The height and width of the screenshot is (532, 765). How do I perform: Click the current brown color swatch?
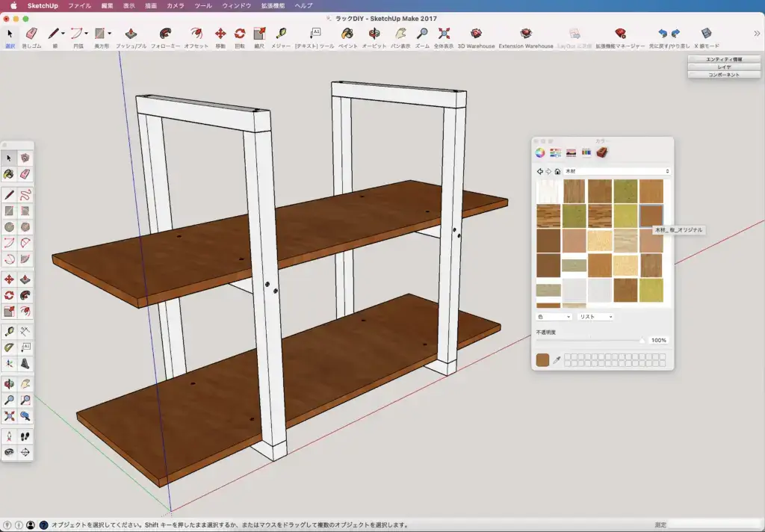[x=542, y=360]
